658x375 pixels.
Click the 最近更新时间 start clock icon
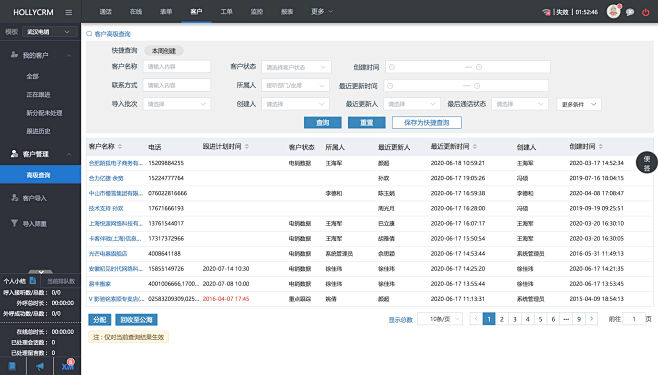390,86
